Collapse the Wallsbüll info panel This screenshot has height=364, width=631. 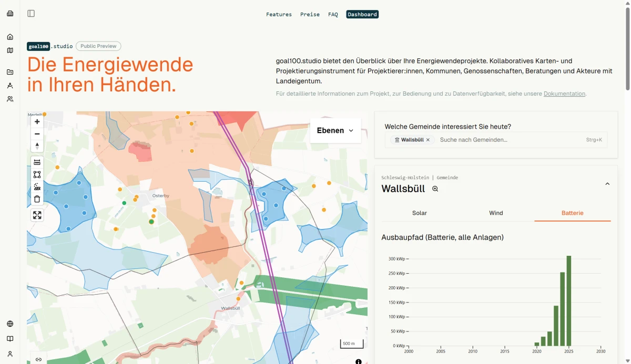pos(607,184)
